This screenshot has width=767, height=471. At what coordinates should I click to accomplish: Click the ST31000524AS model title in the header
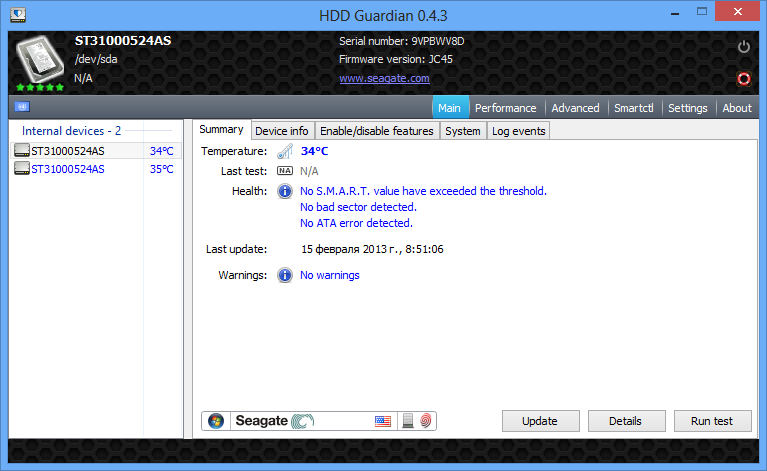(123, 41)
